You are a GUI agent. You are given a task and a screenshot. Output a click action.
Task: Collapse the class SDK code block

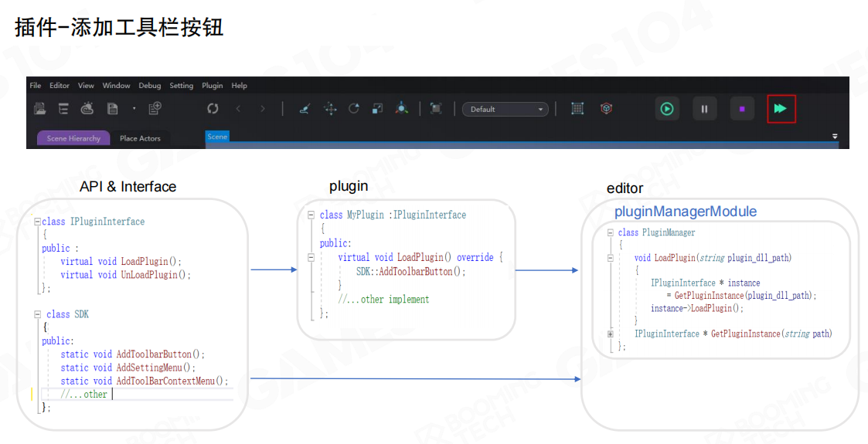coord(37,314)
